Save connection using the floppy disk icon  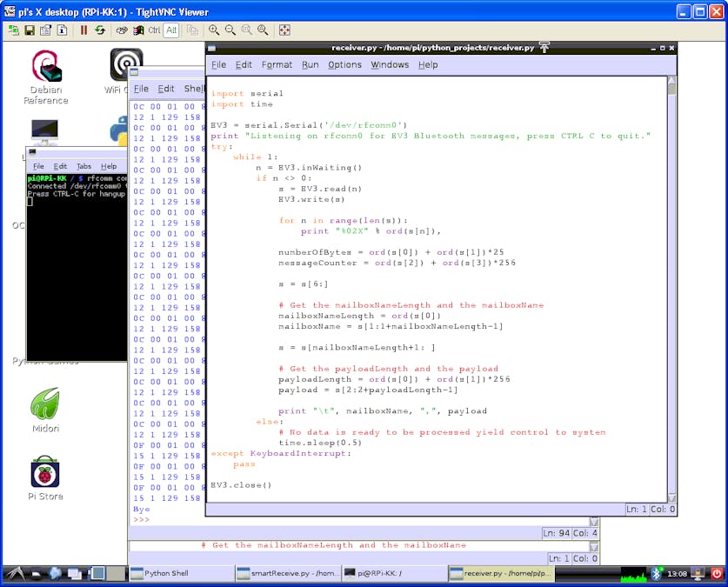pos(30,30)
